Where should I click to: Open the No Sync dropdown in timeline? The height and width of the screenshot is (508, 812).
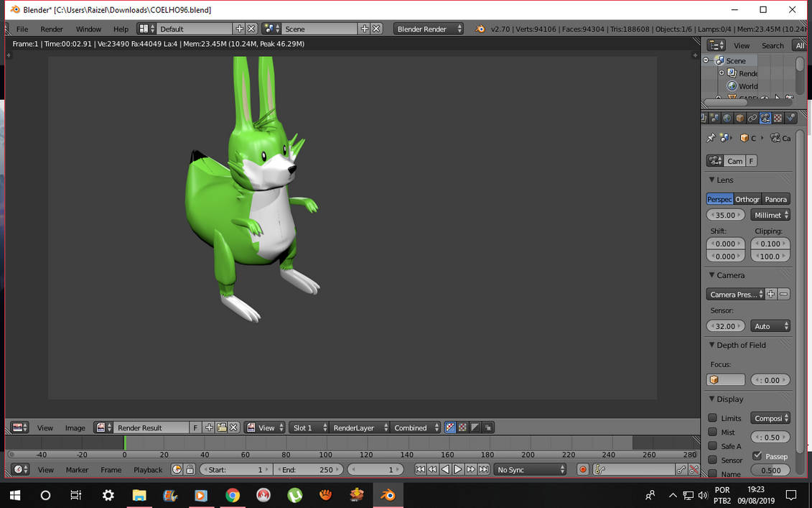(530, 469)
